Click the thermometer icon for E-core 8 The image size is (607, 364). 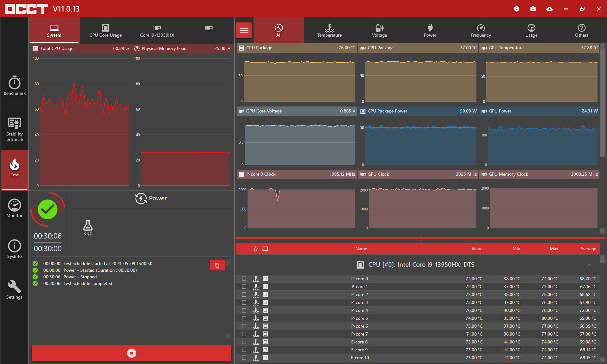click(x=256, y=342)
